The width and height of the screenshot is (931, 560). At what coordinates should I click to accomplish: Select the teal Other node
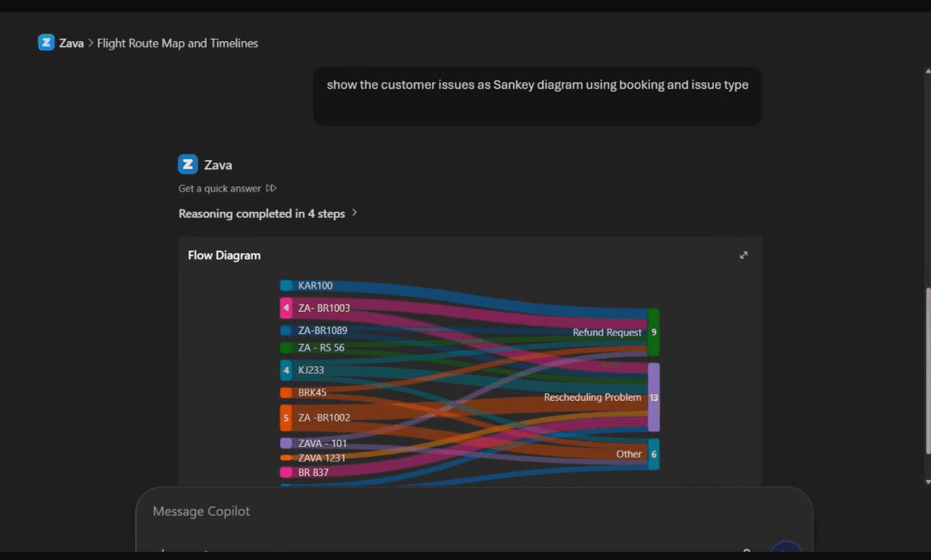tap(654, 454)
